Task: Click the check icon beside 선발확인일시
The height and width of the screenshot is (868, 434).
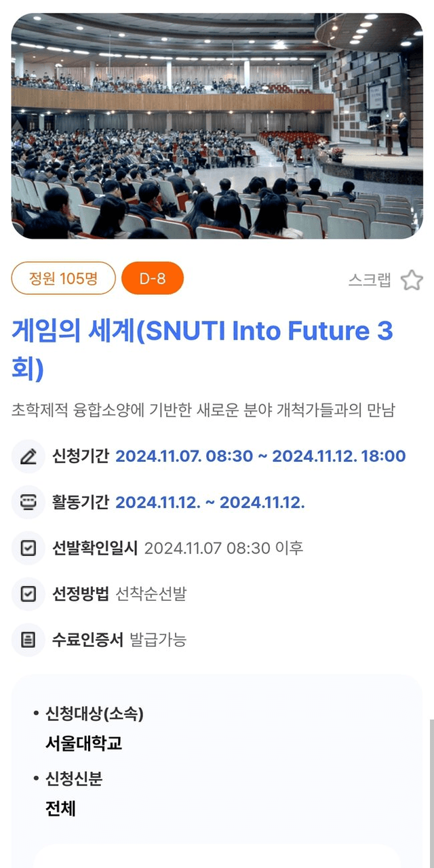Action: click(x=28, y=548)
